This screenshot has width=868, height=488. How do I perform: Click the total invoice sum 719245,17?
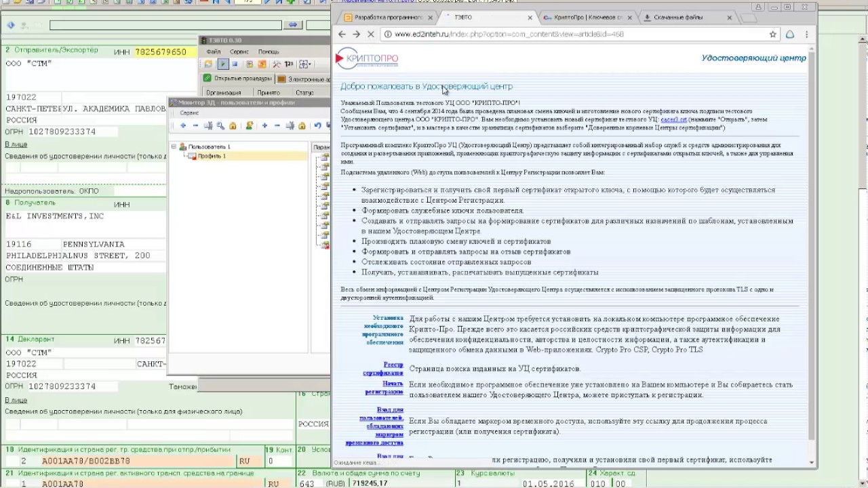point(370,484)
